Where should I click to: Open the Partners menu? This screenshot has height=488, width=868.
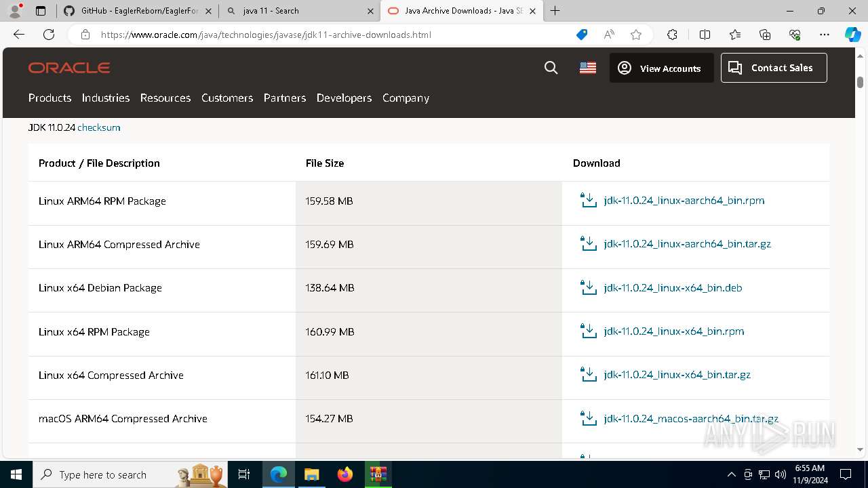pos(285,98)
